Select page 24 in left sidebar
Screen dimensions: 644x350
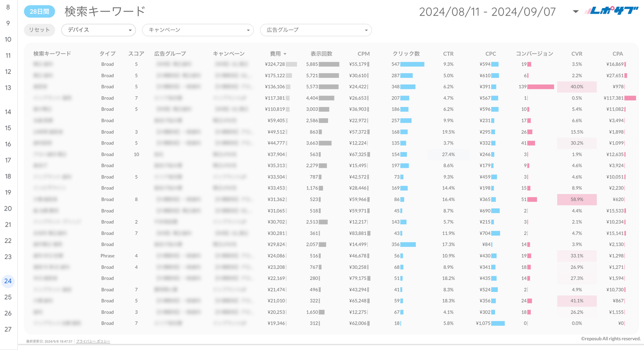coord(8,281)
